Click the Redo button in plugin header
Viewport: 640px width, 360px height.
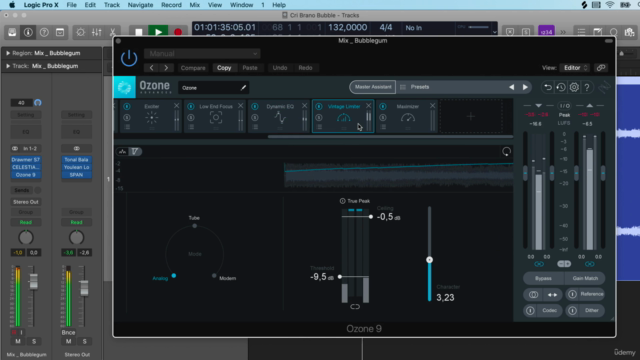(305, 68)
